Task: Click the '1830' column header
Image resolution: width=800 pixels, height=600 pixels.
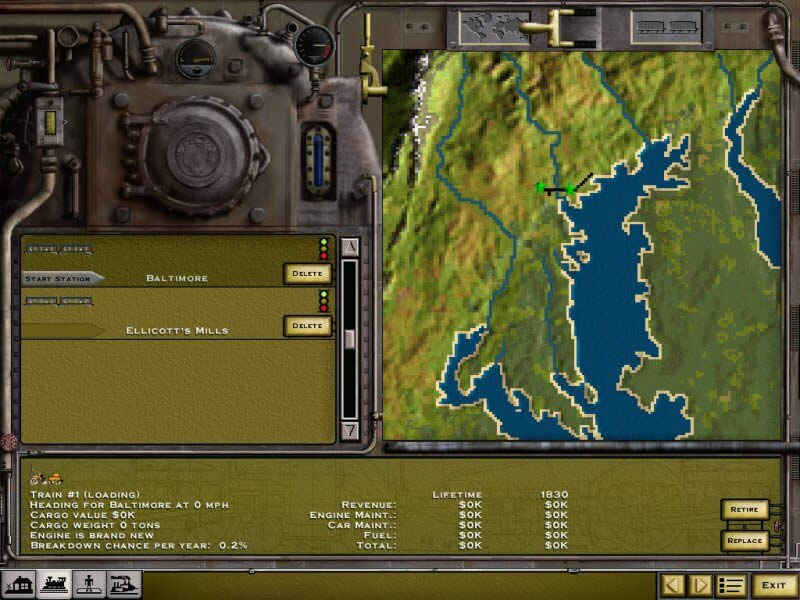Action: (554, 494)
